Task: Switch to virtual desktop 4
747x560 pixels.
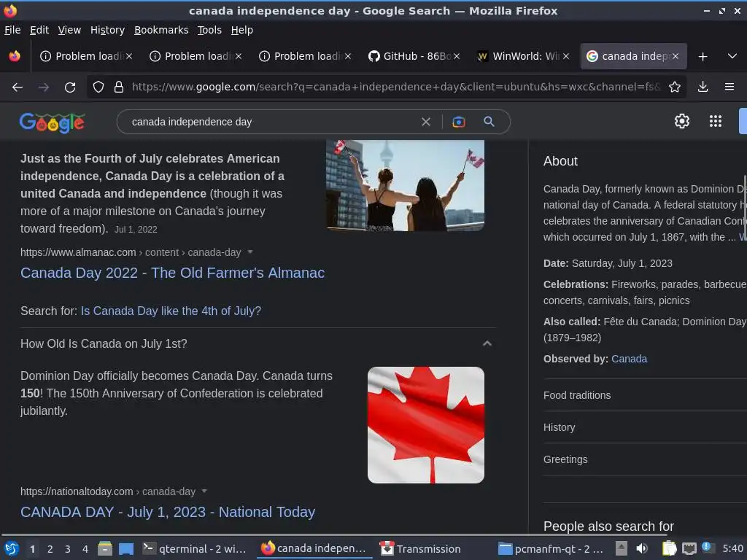Action: point(85,549)
